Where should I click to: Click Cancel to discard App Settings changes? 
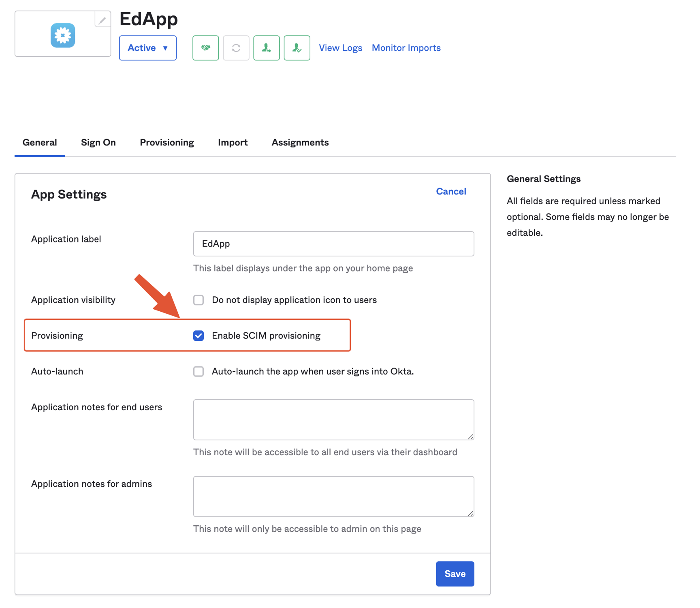[x=451, y=191]
